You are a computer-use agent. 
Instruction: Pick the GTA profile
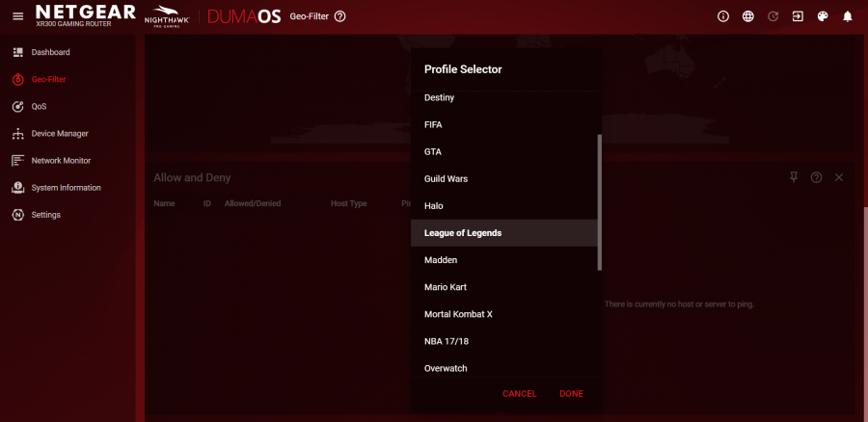(504, 152)
